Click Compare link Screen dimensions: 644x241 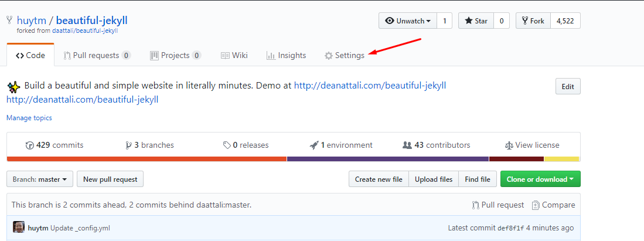(x=554, y=205)
